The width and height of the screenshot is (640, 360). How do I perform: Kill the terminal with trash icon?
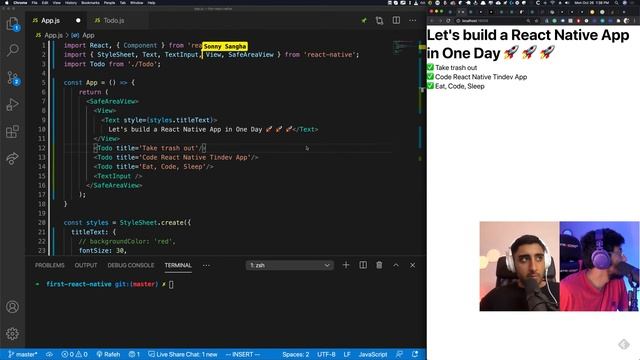pyautogui.click(x=379, y=265)
